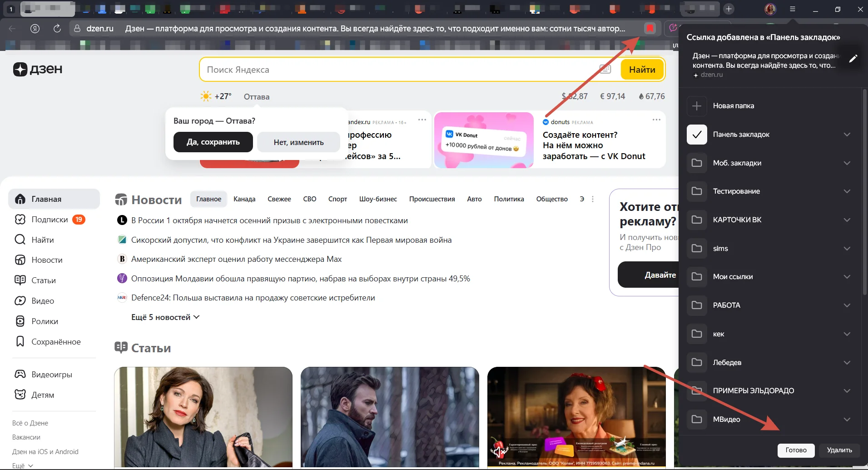This screenshot has height=470, width=868.
Task: Click the Поиск Яндекса search field
Action: (400, 70)
